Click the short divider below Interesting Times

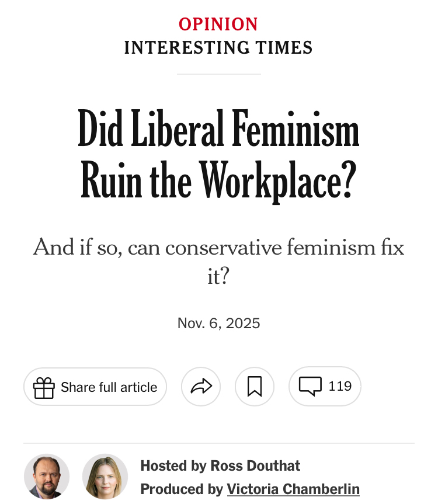(x=218, y=74)
